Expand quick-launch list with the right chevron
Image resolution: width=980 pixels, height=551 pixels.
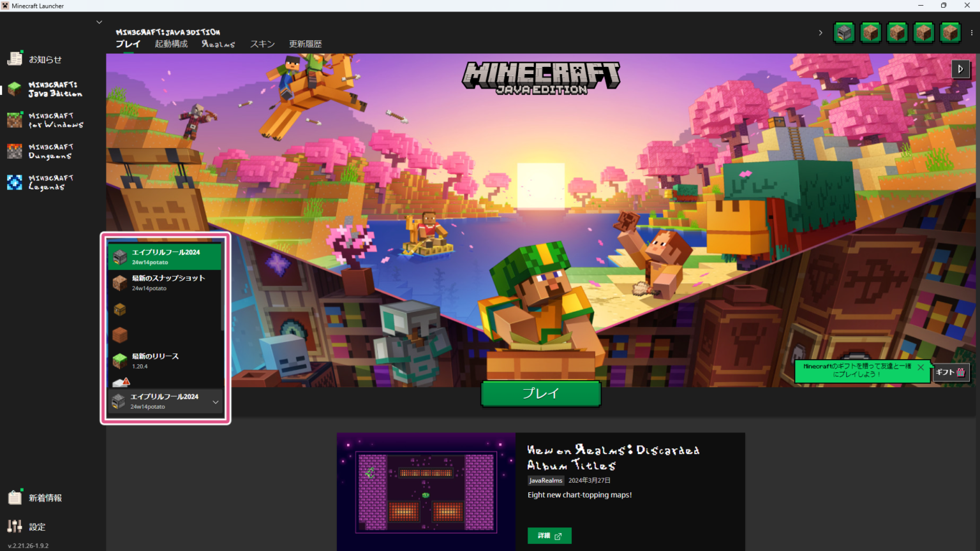(820, 33)
